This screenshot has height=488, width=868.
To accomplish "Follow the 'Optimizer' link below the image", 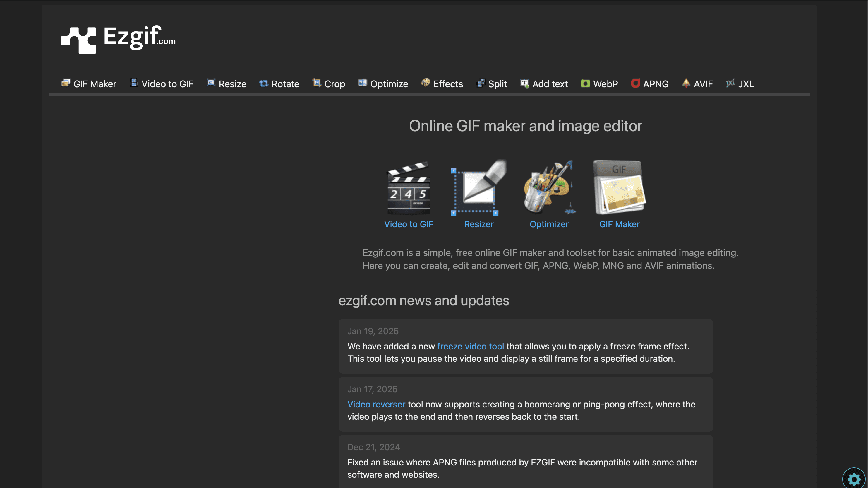I will [x=549, y=224].
